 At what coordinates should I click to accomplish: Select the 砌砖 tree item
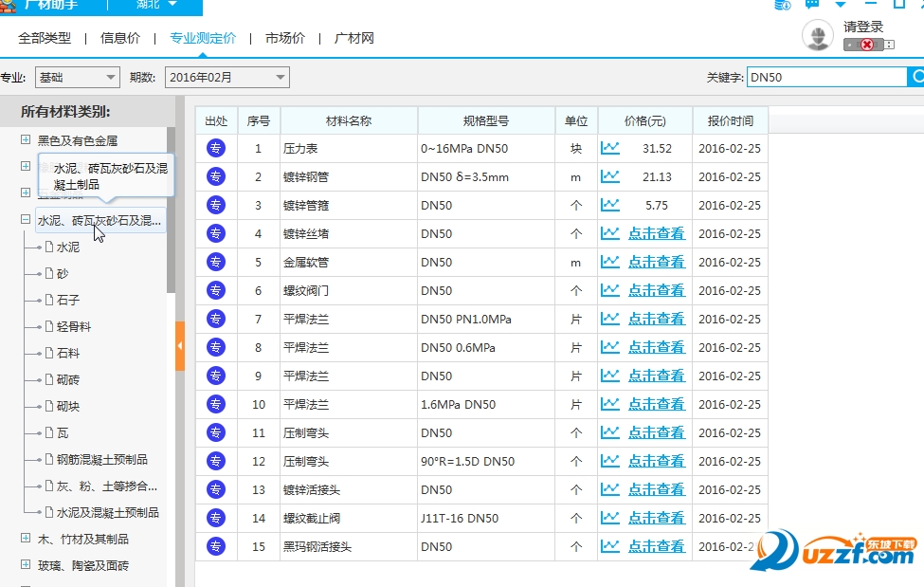pos(68,380)
